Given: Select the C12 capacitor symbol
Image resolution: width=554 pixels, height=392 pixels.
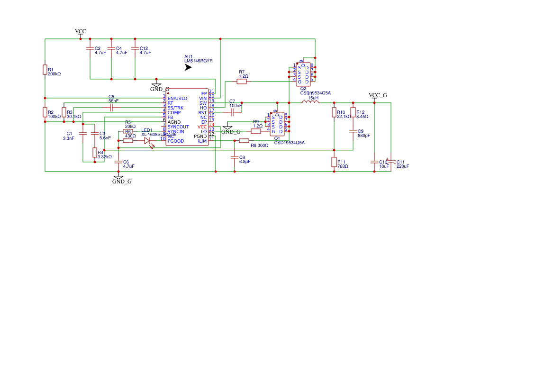Looking at the screenshot, I should [135, 48].
